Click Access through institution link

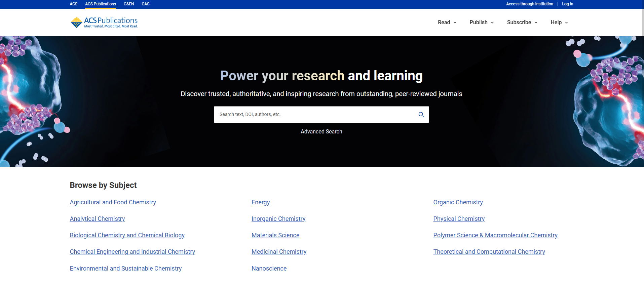click(x=530, y=4)
